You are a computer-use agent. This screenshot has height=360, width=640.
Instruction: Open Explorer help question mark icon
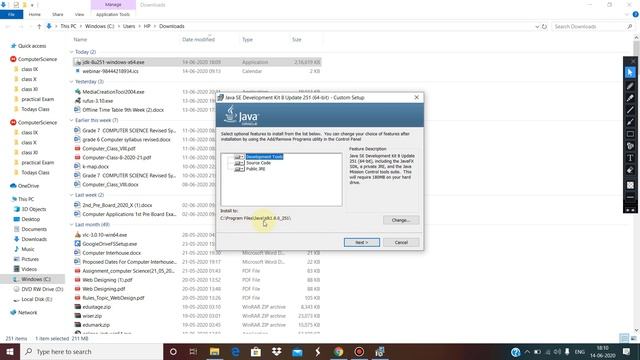[636, 14]
